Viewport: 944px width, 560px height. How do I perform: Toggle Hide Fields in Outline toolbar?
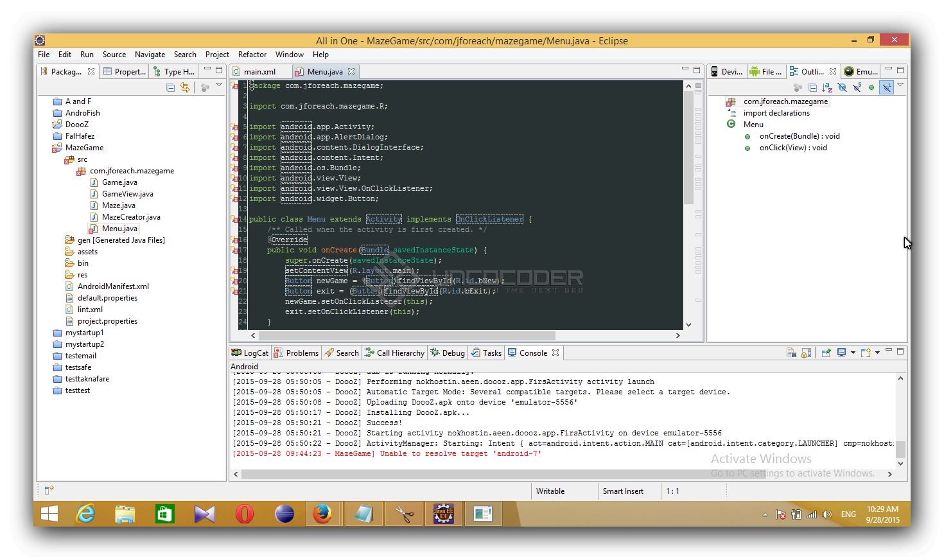[842, 87]
